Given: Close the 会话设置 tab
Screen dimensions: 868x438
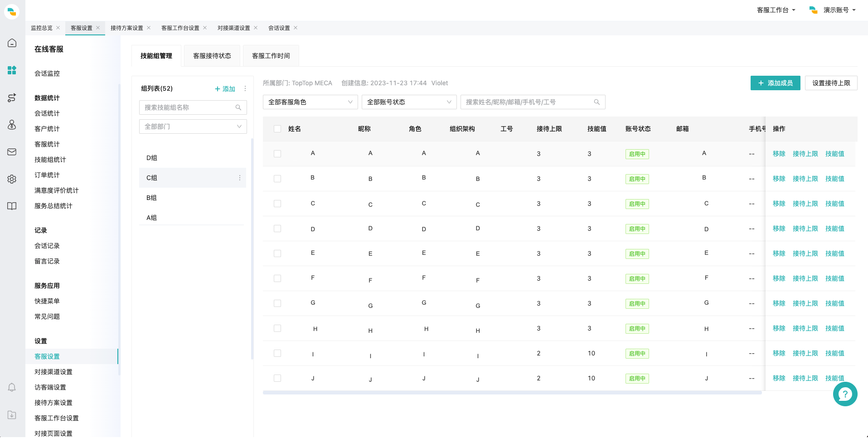Looking at the screenshot, I should [x=296, y=28].
